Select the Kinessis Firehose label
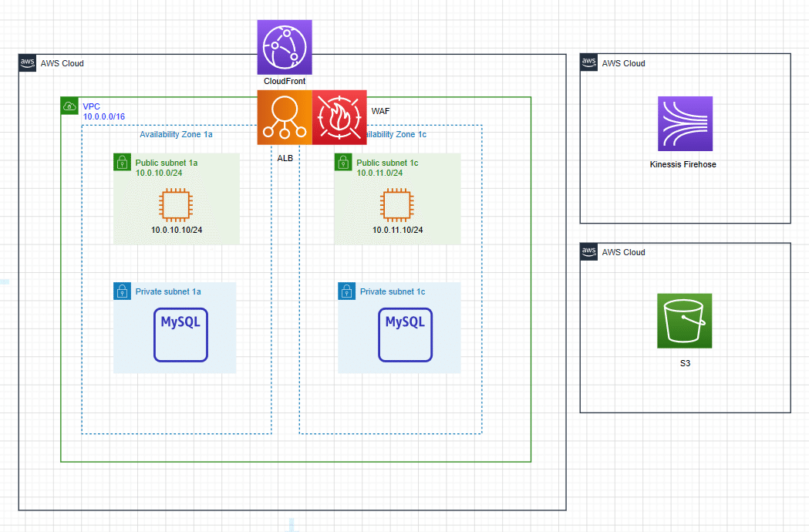 click(683, 164)
